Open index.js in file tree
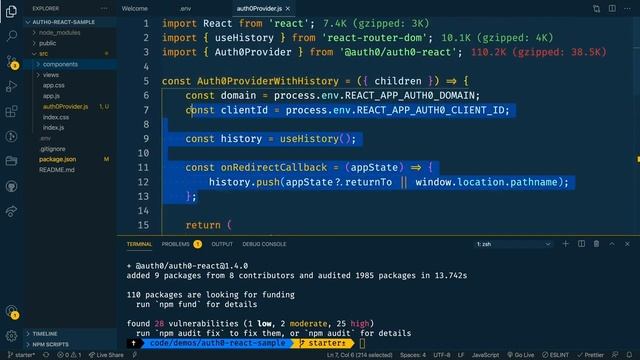Image resolution: width=640 pixels, height=360 pixels. pyautogui.click(x=53, y=128)
